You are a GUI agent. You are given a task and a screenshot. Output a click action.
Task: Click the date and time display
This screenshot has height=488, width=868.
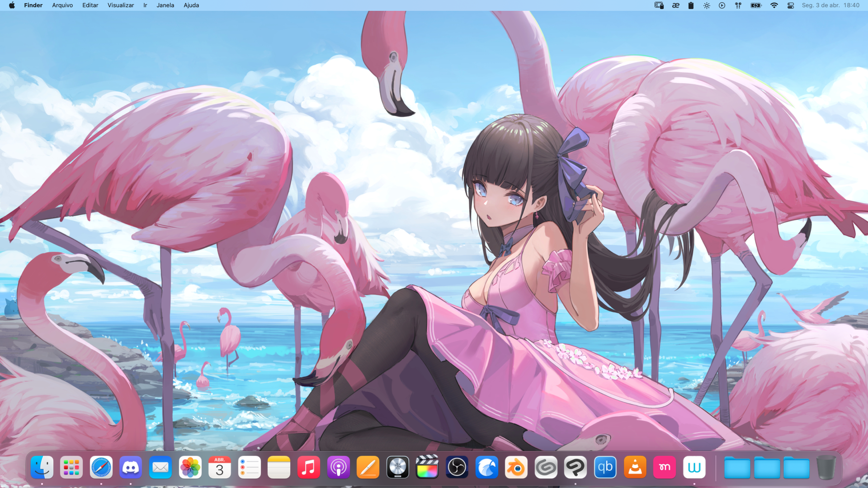tap(830, 5)
